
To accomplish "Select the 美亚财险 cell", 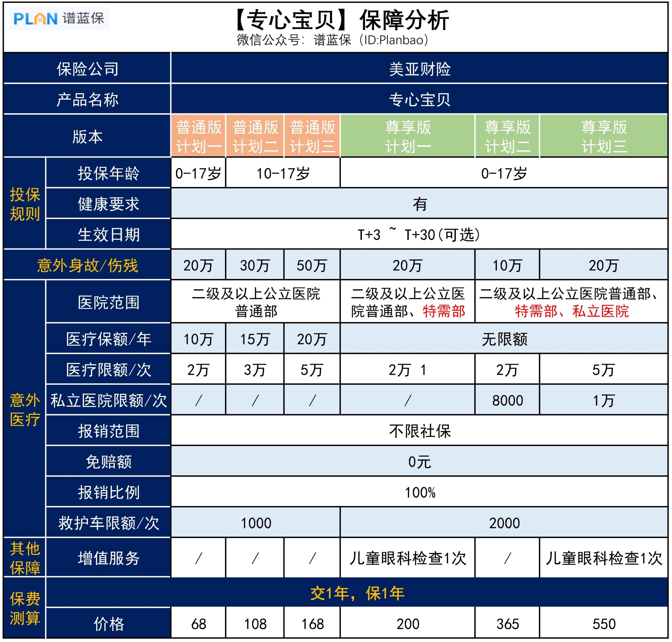I will 419,69.
